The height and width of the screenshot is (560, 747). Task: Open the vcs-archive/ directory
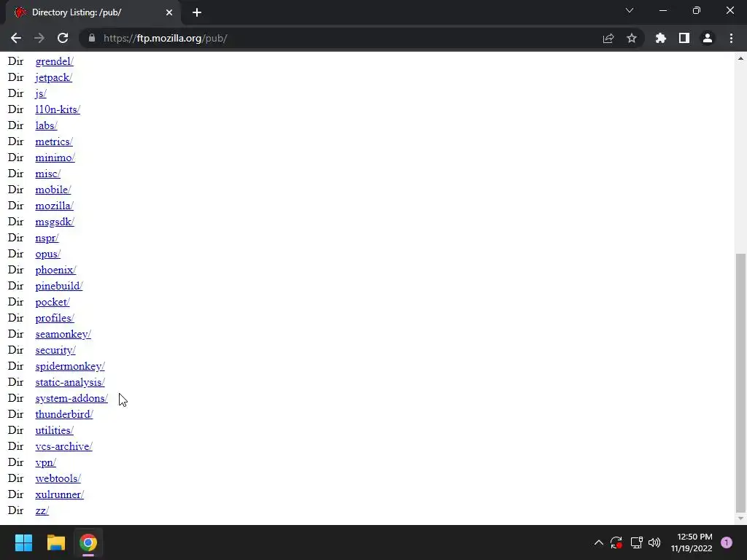63,446
